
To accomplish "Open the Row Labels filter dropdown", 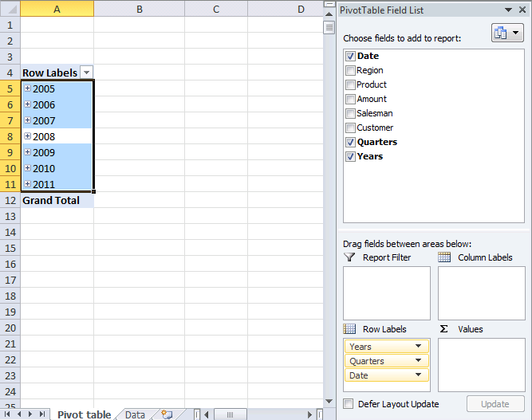I will (87, 73).
